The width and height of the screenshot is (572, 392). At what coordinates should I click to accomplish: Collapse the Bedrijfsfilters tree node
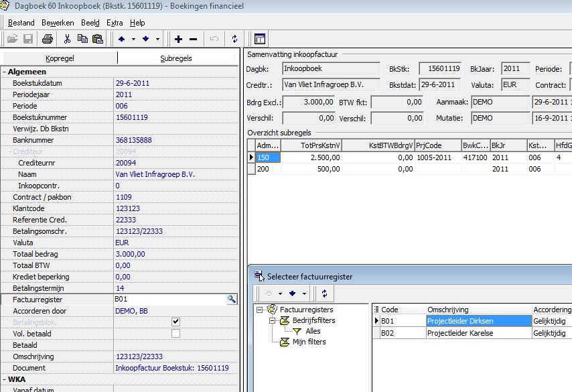[x=273, y=321]
